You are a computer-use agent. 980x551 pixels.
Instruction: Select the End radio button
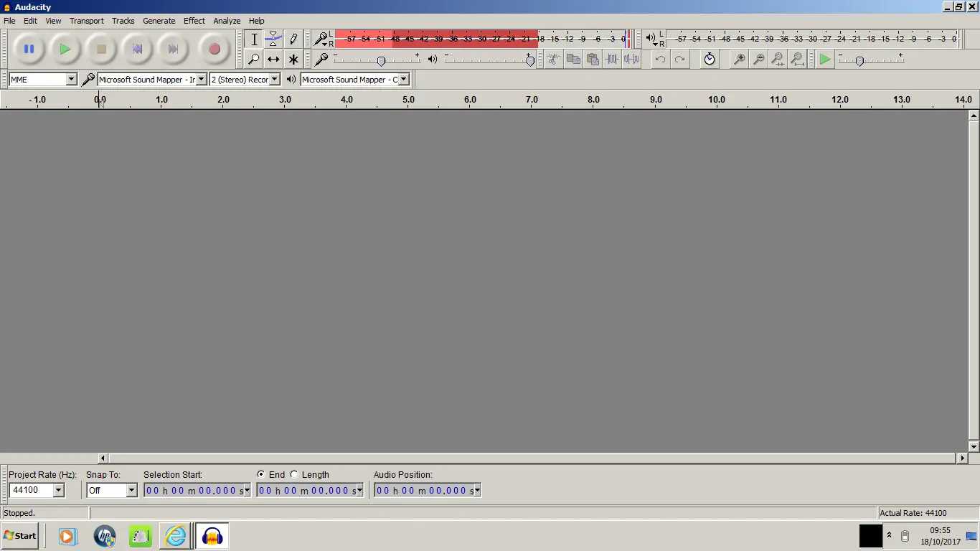click(261, 475)
